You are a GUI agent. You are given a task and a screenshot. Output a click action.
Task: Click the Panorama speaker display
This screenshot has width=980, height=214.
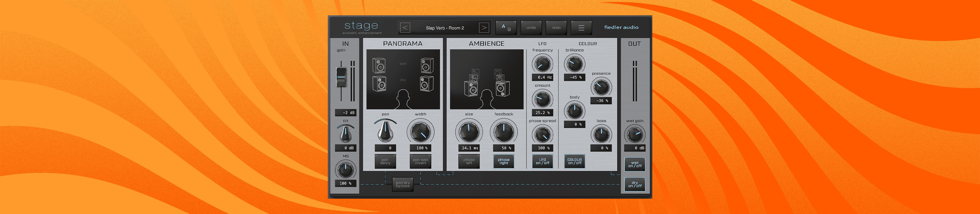[x=403, y=79]
